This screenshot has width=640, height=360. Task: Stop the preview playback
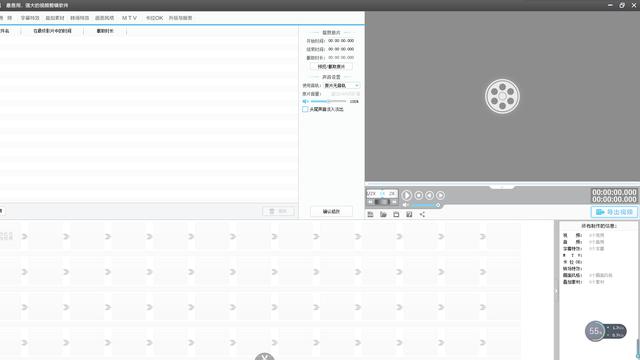tap(418, 195)
